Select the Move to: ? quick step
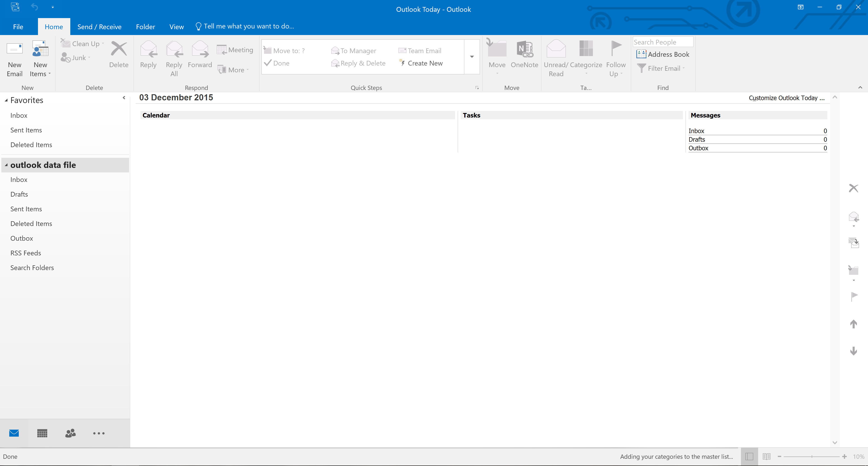 tap(284, 51)
